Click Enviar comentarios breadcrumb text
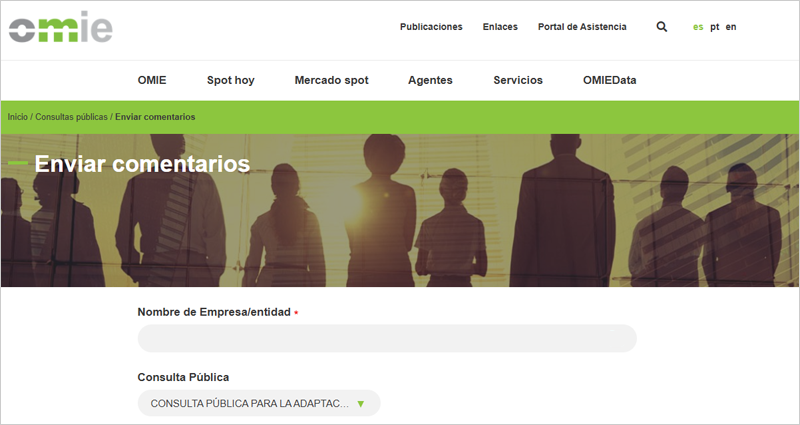This screenshot has width=800, height=425. [155, 117]
